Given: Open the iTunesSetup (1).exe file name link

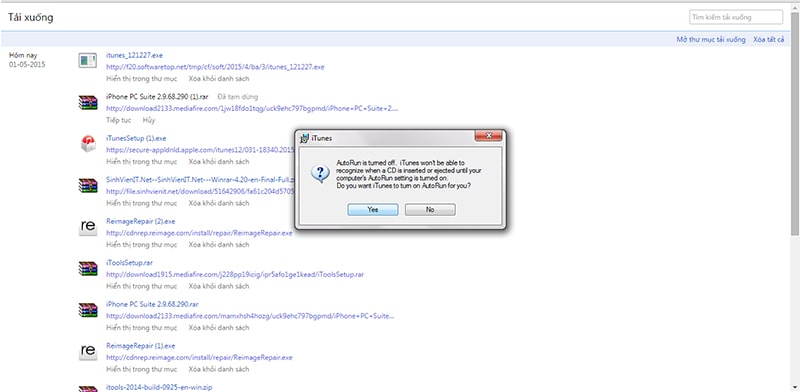Looking at the screenshot, I should click(136, 138).
